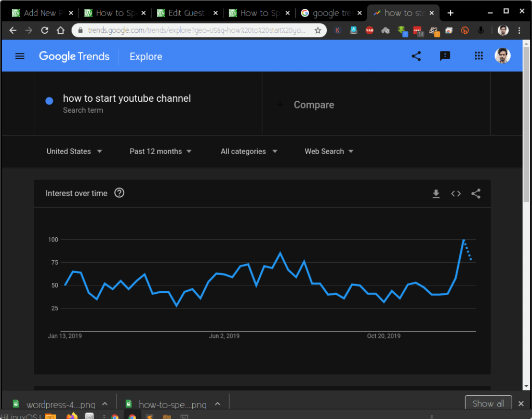Close the Edit Guest tab
Viewport: 532px width, 419px height.
(216, 13)
